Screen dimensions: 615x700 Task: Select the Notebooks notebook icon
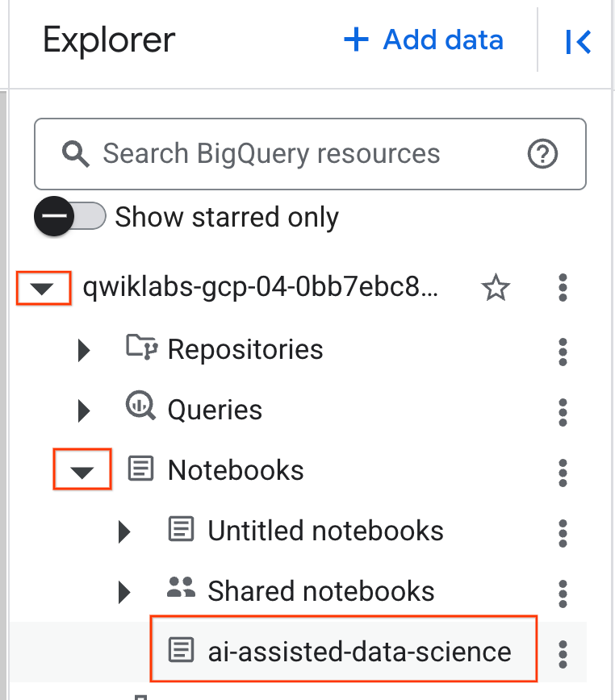coord(141,469)
